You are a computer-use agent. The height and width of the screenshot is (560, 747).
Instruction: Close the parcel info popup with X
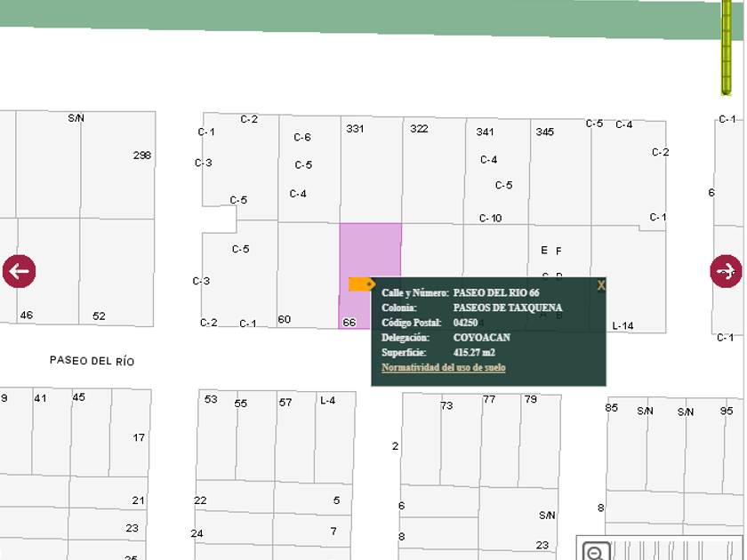pos(601,285)
